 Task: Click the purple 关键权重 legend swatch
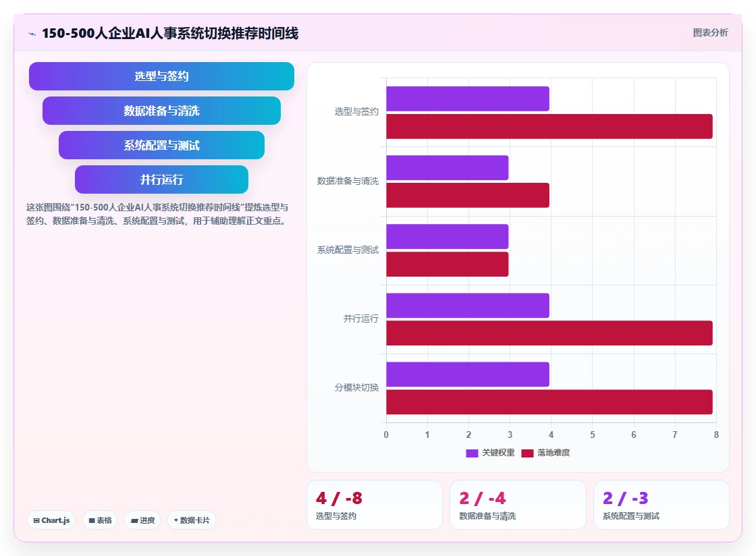[472, 453]
